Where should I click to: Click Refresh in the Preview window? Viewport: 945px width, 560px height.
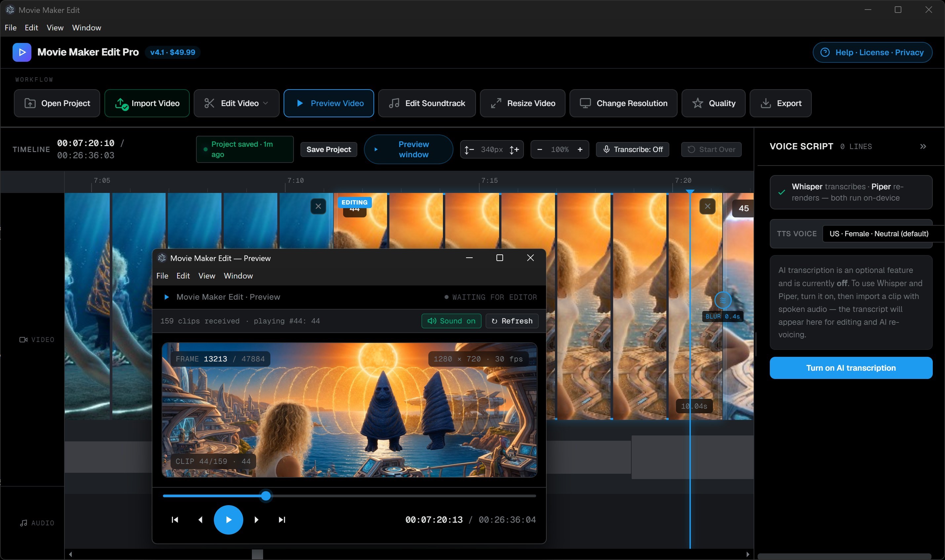click(512, 321)
